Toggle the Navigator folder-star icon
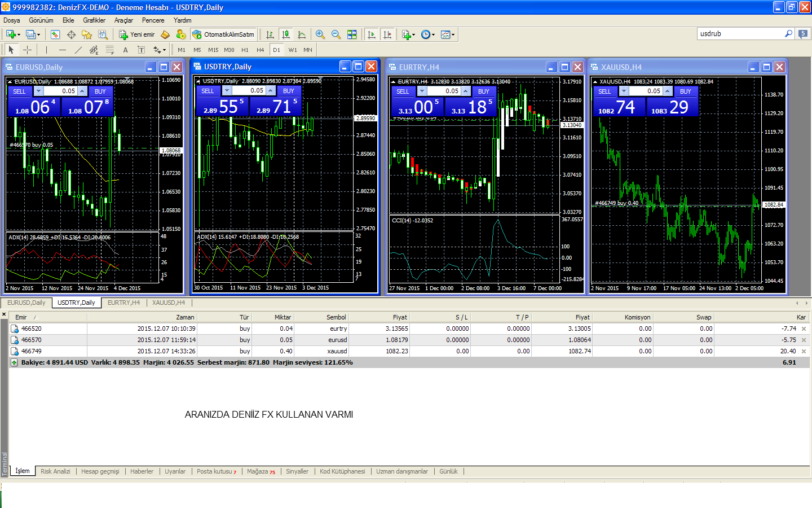Screen dimensions: 812x508 point(86,34)
